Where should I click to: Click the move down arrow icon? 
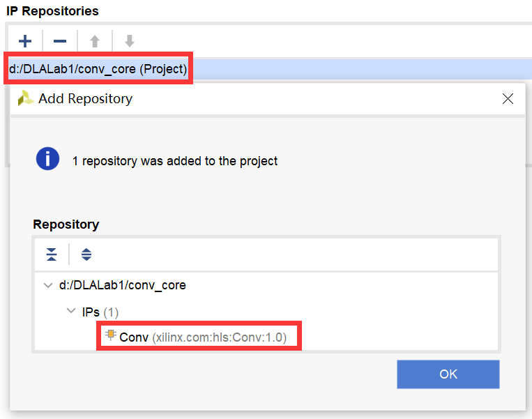pyautogui.click(x=129, y=41)
